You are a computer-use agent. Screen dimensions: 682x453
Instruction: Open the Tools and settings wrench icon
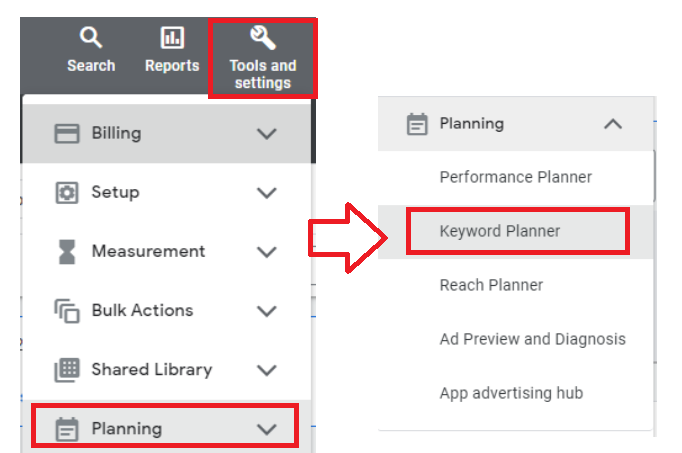263,37
